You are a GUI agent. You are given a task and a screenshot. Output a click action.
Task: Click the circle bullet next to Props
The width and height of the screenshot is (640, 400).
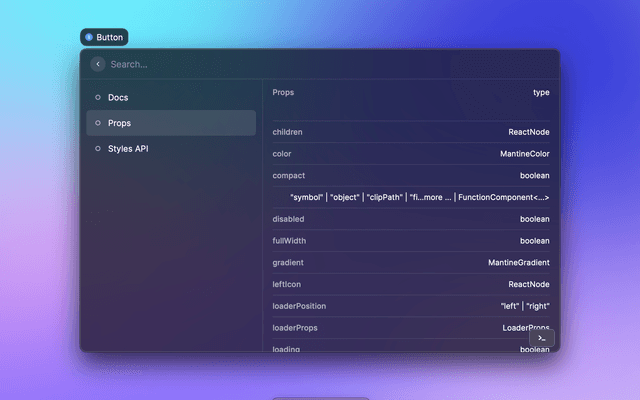point(97,123)
